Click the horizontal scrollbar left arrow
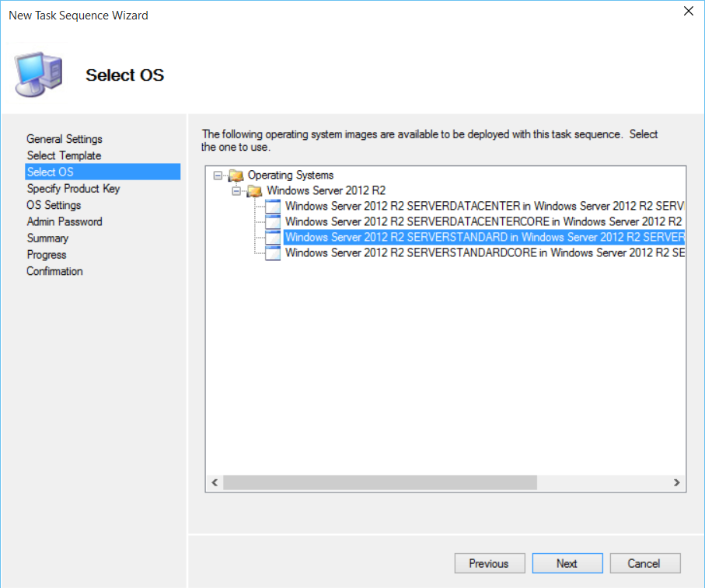The height and width of the screenshot is (588, 705). (215, 482)
